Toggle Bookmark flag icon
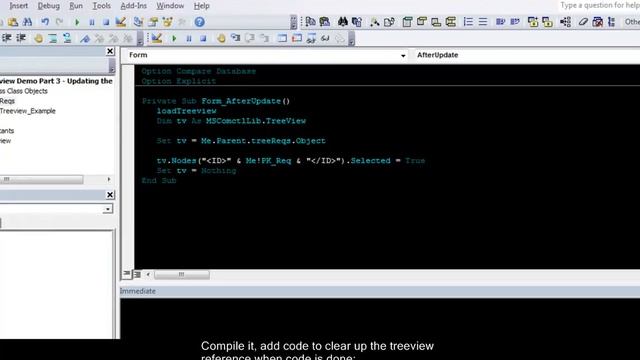This screenshot has height=360, width=640. (x=85, y=38)
